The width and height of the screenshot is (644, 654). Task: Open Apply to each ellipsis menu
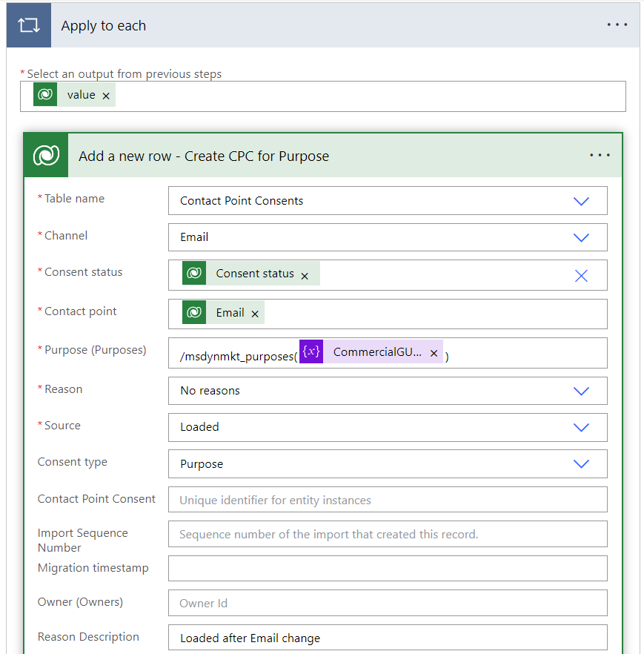pyautogui.click(x=617, y=24)
